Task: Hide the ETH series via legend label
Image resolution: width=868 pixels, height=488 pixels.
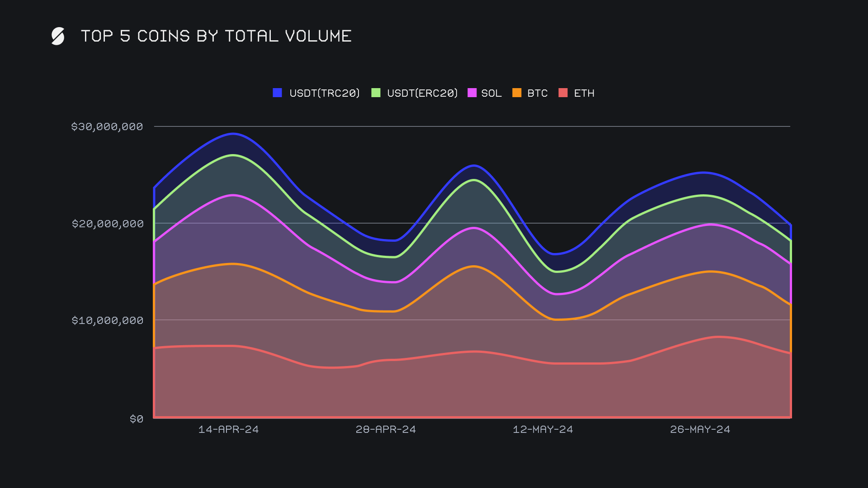Action: (584, 93)
